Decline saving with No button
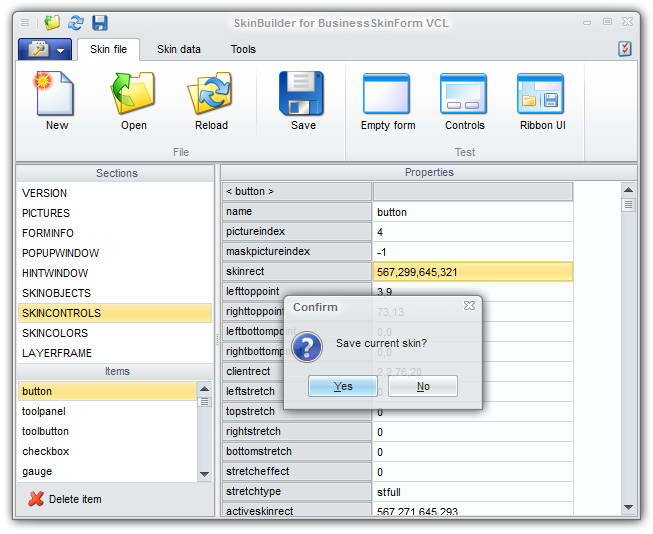Viewport: 653px width, 534px height. [423, 386]
